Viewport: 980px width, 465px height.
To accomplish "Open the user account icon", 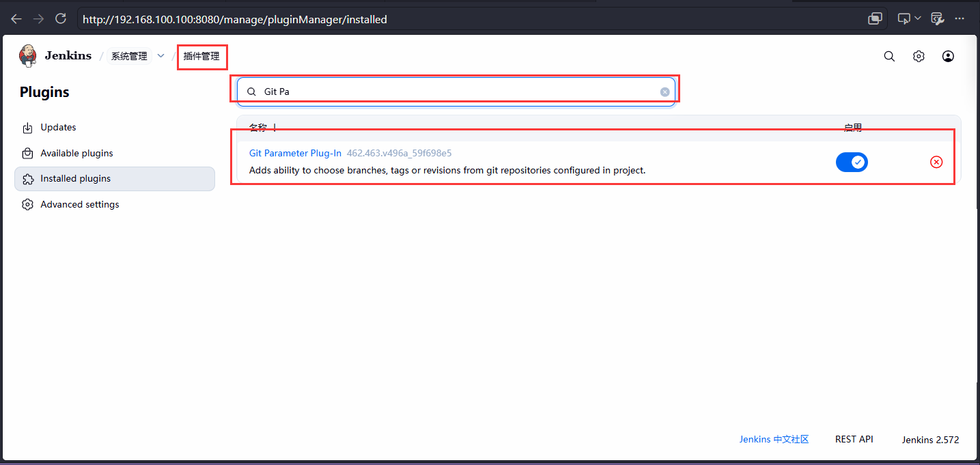I will [948, 57].
